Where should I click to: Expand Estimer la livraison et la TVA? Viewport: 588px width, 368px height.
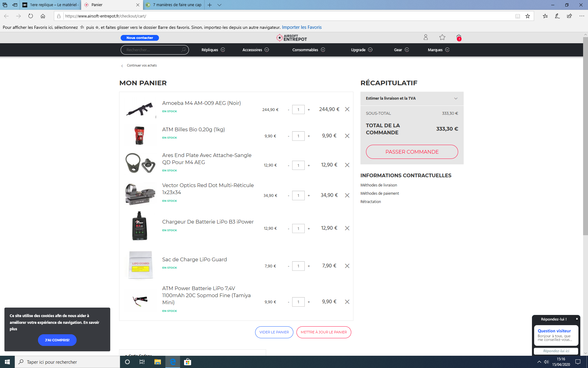412,98
